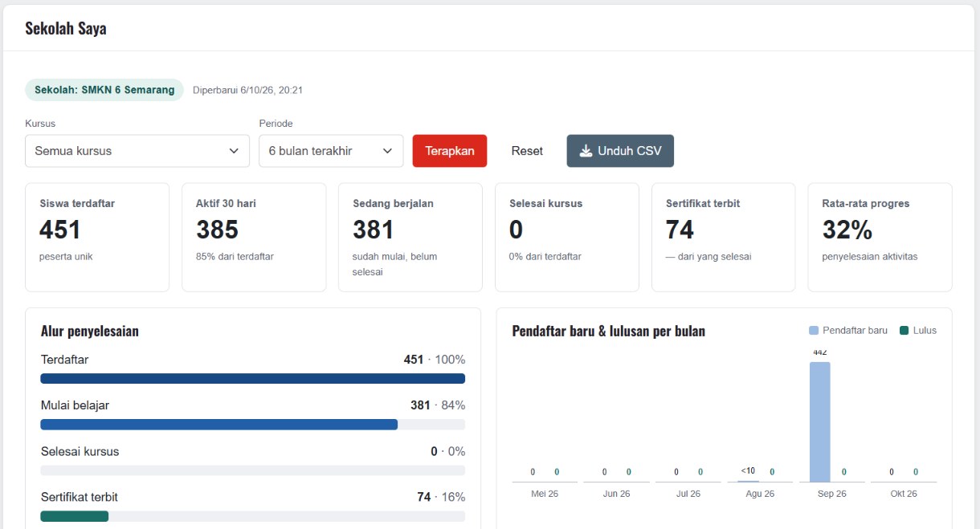Viewport: 980px width, 529px height.
Task: Click the Sekolah: SMKN 6 Semarang badge
Action: point(104,90)
